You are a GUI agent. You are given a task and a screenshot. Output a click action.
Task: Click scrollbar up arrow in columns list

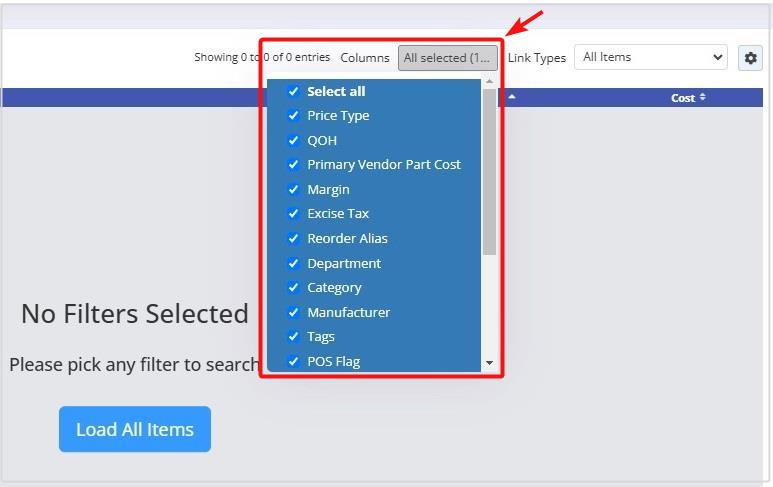[x=489, y=81]
